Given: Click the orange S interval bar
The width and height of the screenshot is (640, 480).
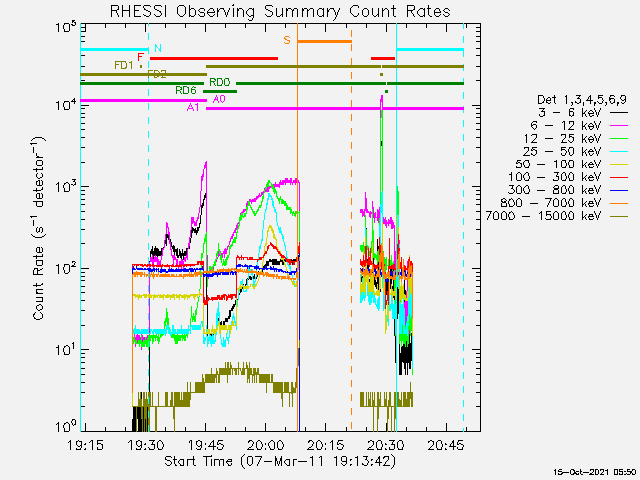Looking at the screenshot, I should [x=324, y=41].
